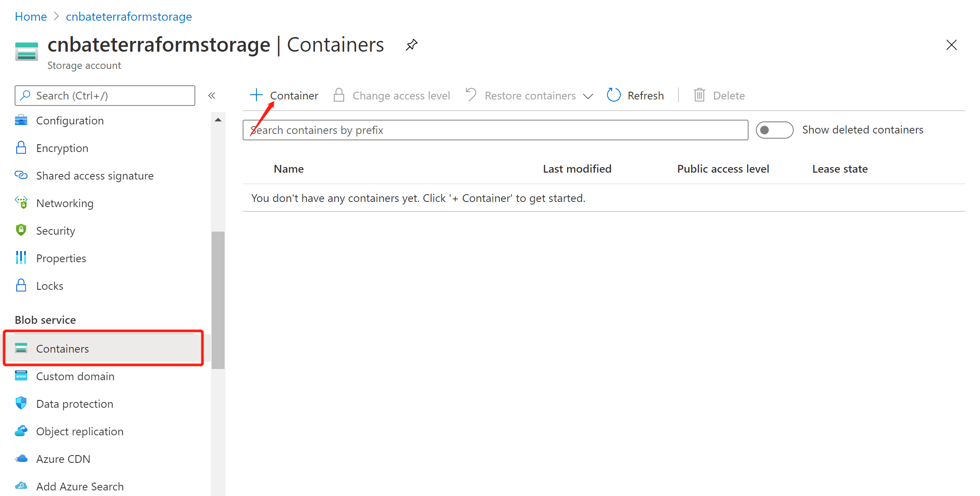The image size is (980, 496).
Task: Close the Containers blade
Action: click(952, 45)
